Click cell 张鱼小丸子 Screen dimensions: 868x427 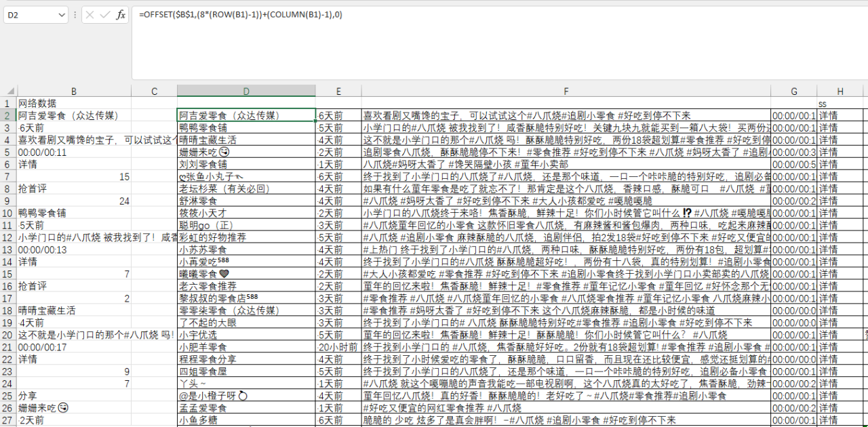coord(246,177)
